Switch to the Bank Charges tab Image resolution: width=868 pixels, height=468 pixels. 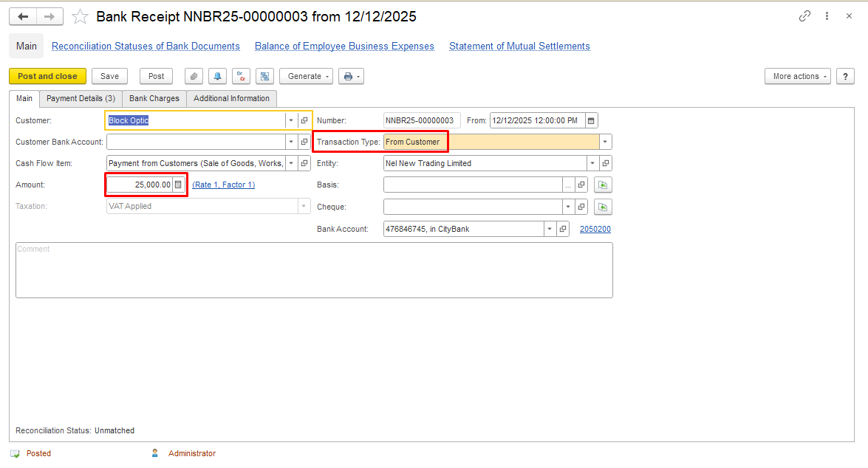click(x=154, y=98)
